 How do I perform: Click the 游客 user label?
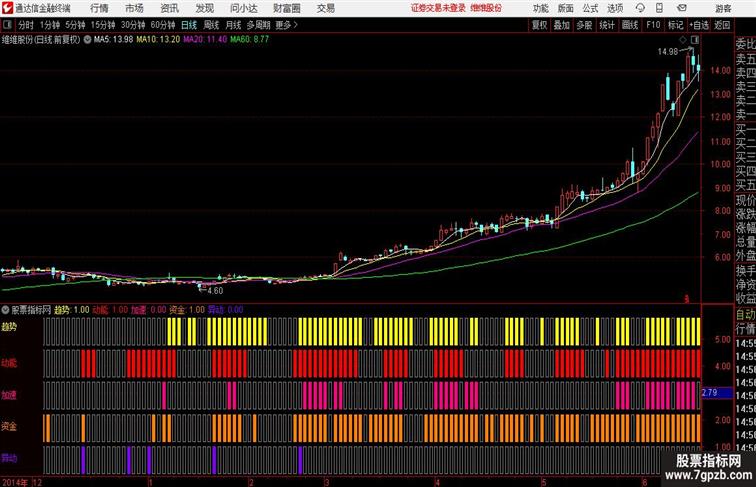(723, 9)
